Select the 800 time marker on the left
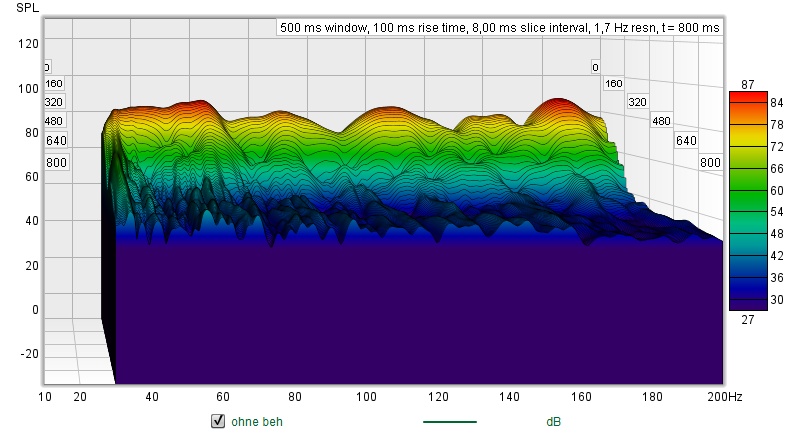 coord(56,162)
